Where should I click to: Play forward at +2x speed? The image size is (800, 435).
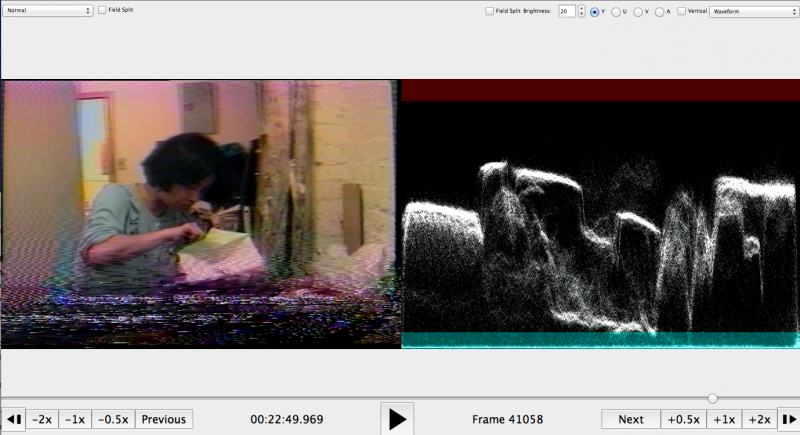(x=759, y=419)
